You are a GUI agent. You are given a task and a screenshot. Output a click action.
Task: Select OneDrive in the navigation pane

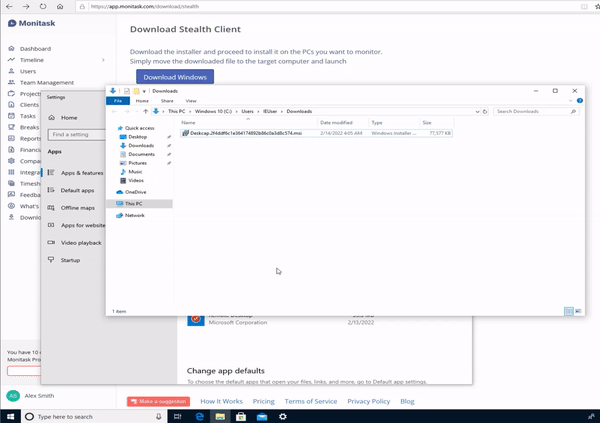pos(135,192)
